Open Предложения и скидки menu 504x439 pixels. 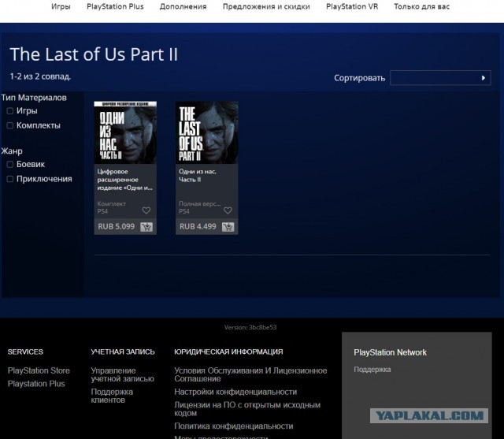[x=266, y=6]
